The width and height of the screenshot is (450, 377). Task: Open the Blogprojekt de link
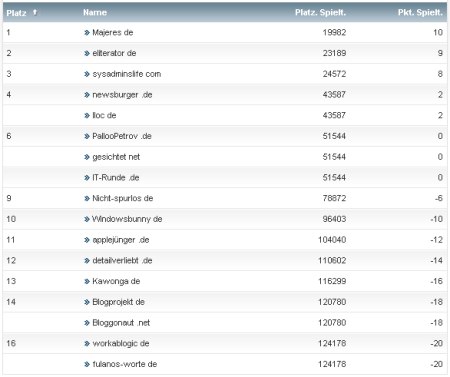click(x=118, y=302)
